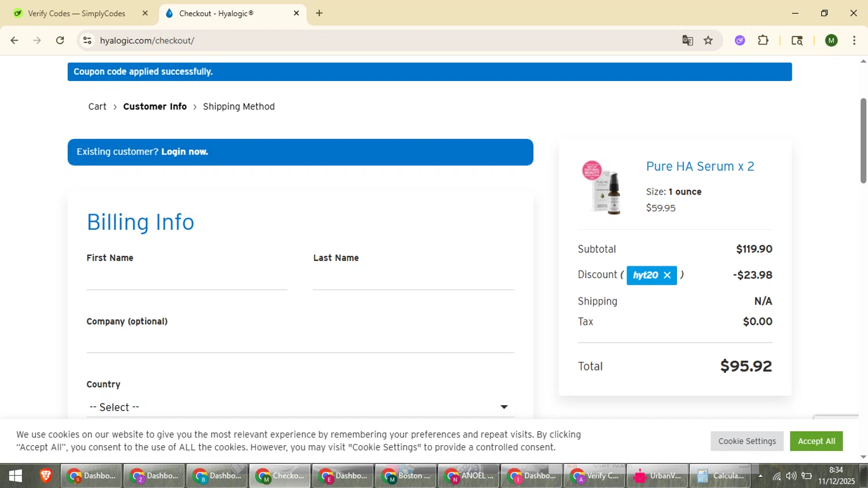Open the Chrome profile M avatar

click(x=832, y=41)
